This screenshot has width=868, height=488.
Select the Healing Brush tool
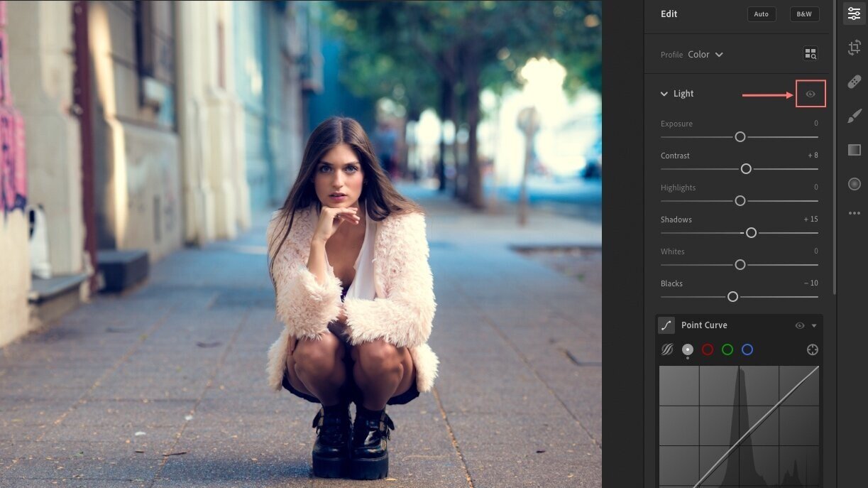(854, 82)
